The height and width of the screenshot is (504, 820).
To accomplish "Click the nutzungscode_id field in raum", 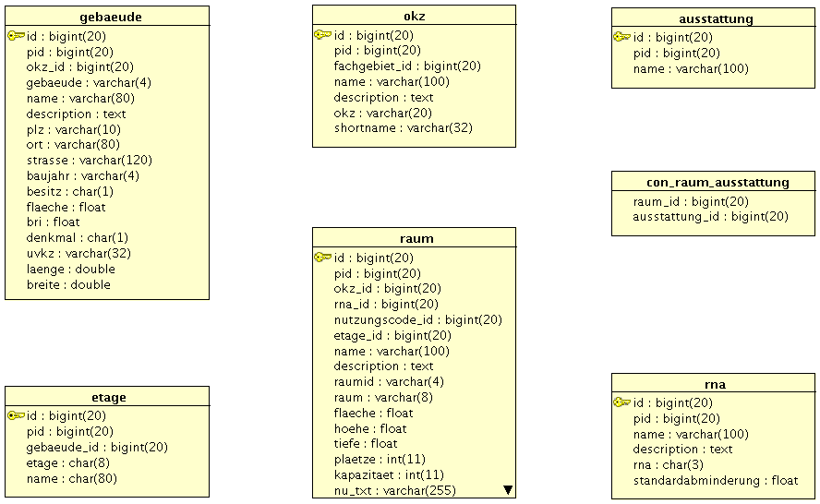I will 417,320.
